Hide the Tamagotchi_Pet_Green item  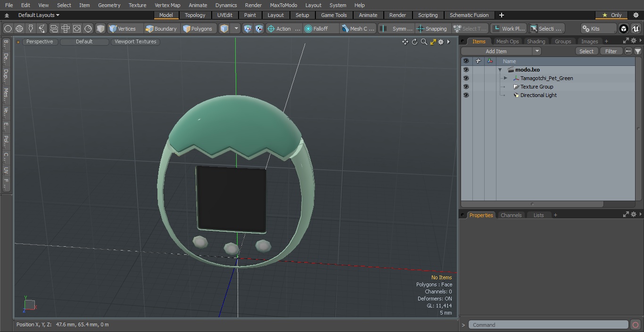point(466,78)
